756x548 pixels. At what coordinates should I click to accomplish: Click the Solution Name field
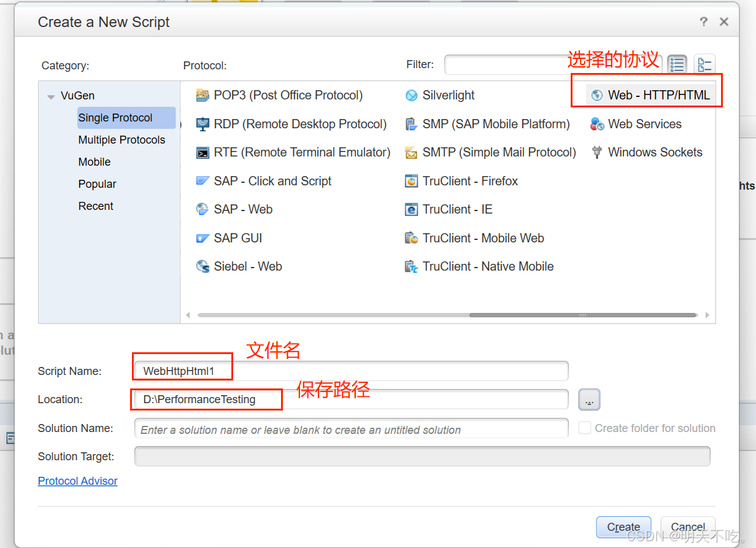[351, 428]
